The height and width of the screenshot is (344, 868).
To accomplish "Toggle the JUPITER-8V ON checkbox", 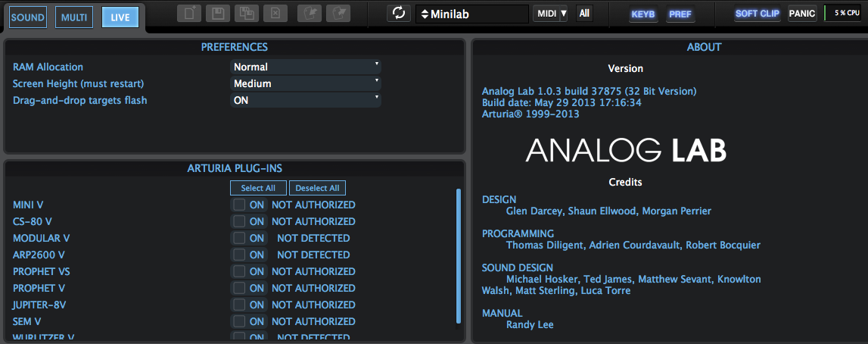I will pos(239,305).
